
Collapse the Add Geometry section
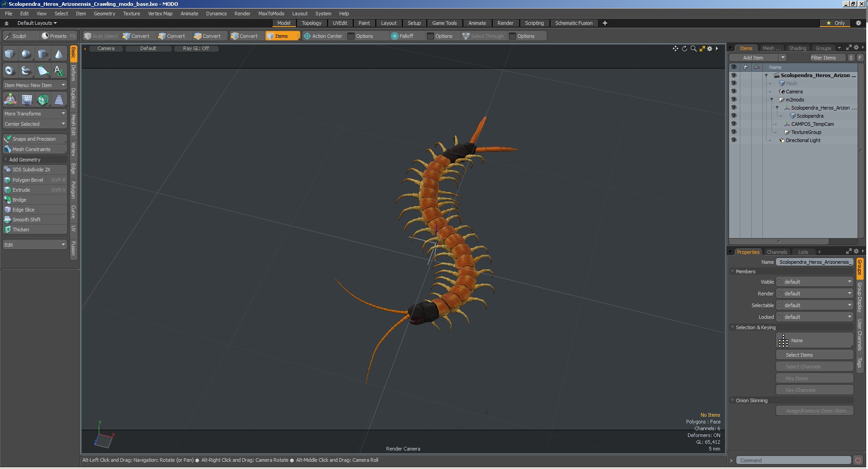tap(6, 160)
